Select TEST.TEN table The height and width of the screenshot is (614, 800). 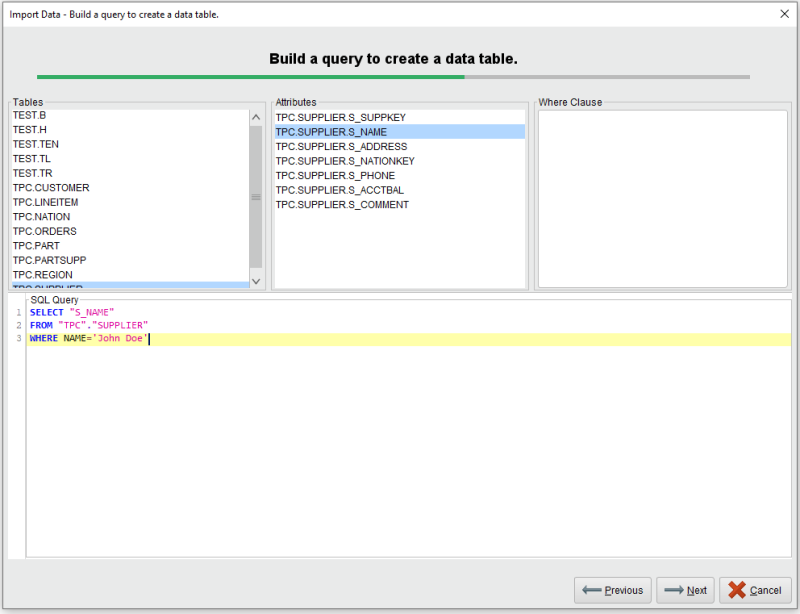131,144
